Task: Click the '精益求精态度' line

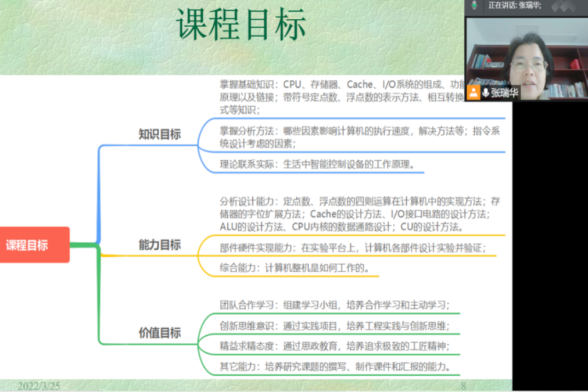Action: 335,346
